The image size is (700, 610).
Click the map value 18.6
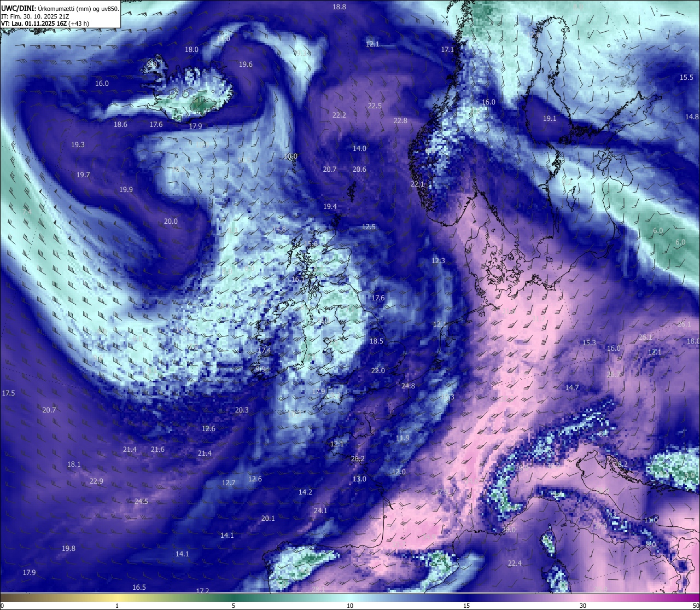(120, 124)
